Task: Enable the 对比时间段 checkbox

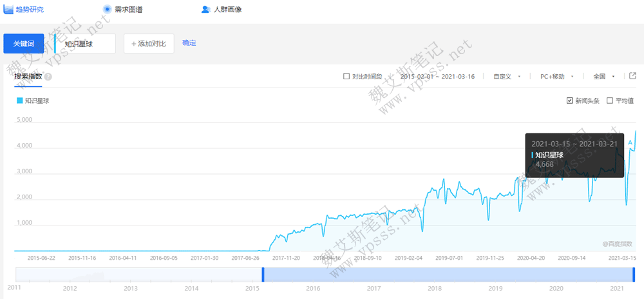Action: pos(346,76)
